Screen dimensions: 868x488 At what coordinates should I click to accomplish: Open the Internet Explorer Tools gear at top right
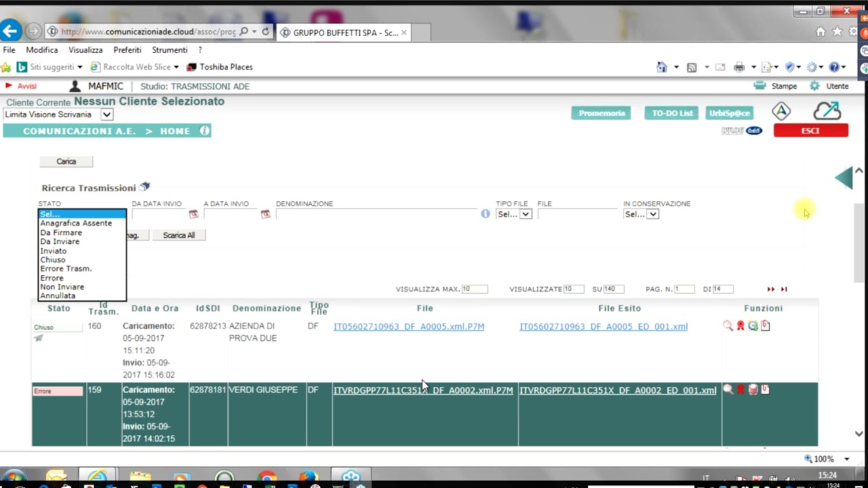point(853,32)
